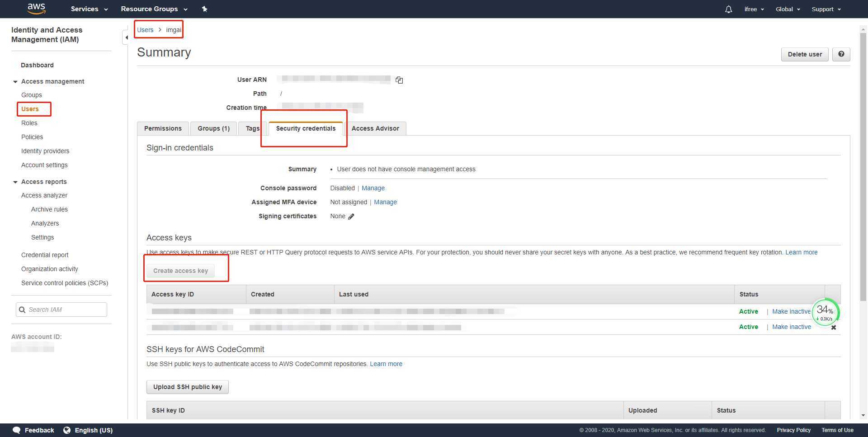
Task: Open Organization activity in the sidebar
Action: [x=50, y=269]
